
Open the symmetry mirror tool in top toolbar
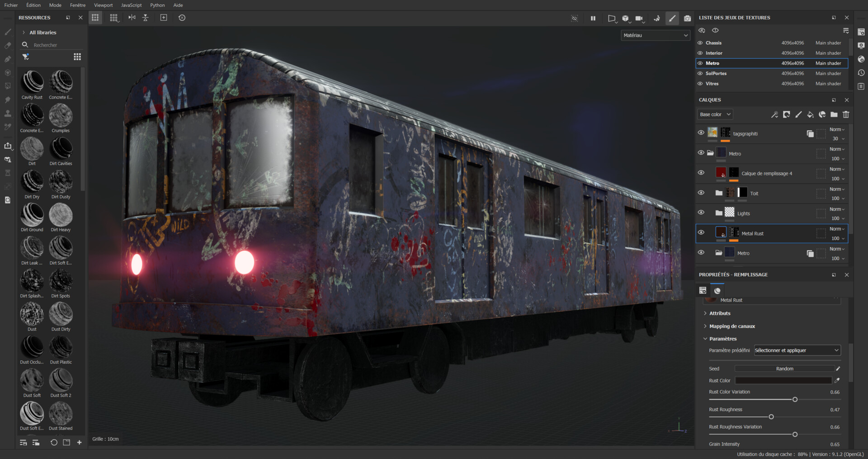[x=132, y=18]
